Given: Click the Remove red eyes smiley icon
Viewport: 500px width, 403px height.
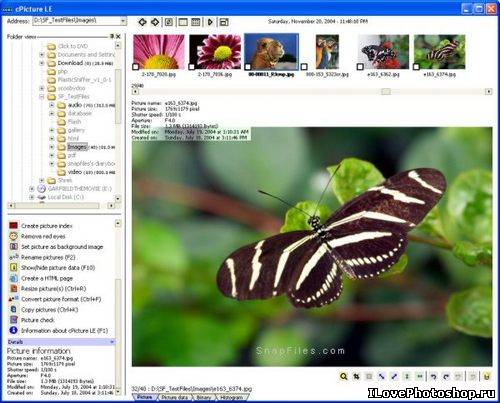Looking at the screenshot, I should (x=13, y=236).
